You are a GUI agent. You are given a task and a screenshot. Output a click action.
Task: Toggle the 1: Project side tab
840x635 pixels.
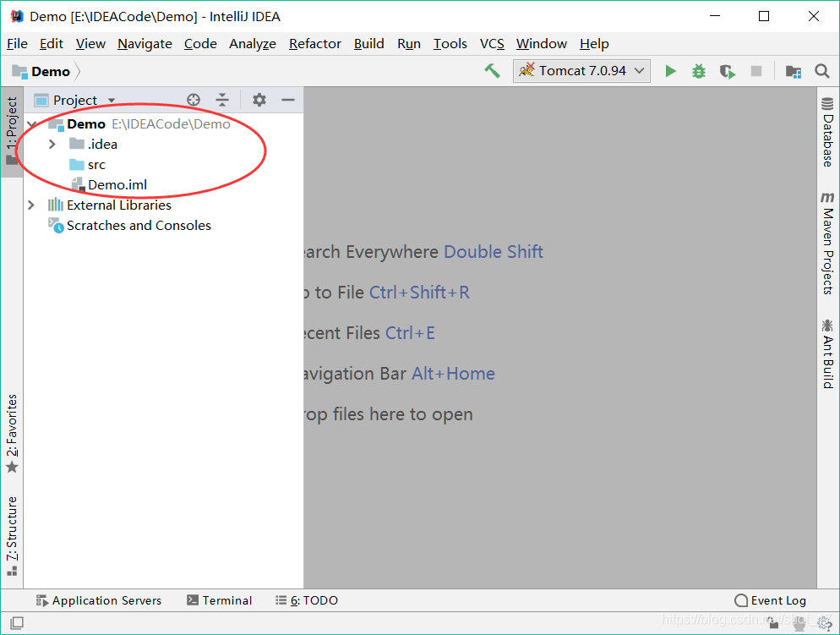pos(12,131)
